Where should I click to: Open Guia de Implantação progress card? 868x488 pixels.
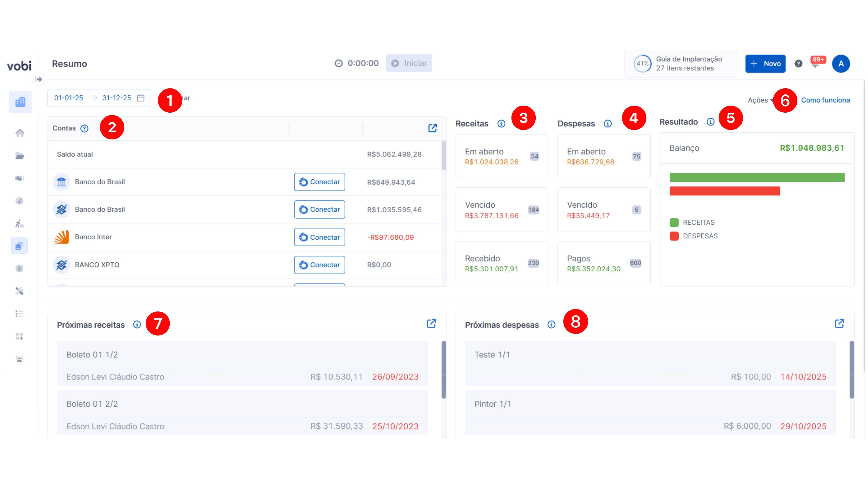pos(680,64)
